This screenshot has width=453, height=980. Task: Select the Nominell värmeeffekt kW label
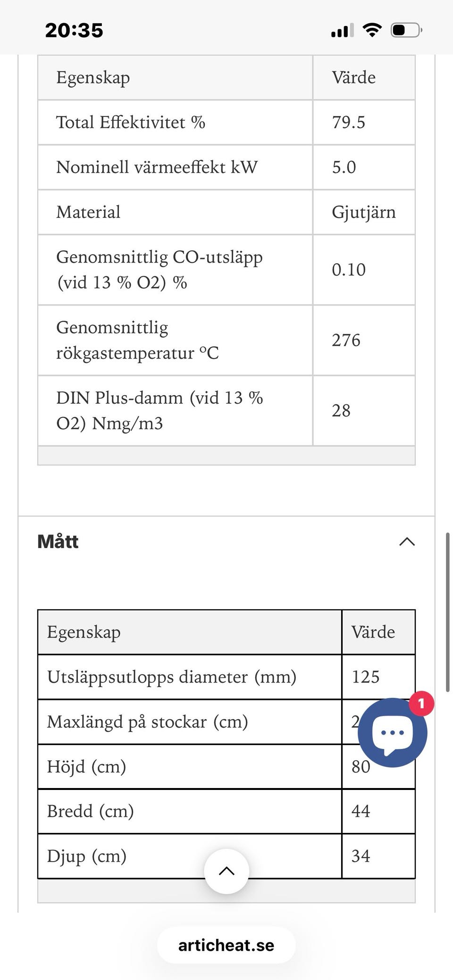[x=157, y=167]
